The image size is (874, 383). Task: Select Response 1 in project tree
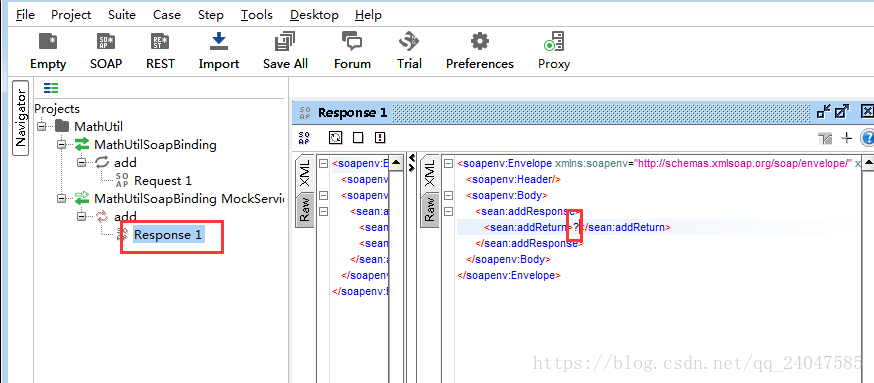pyautogui.click(x=168, y=235)
